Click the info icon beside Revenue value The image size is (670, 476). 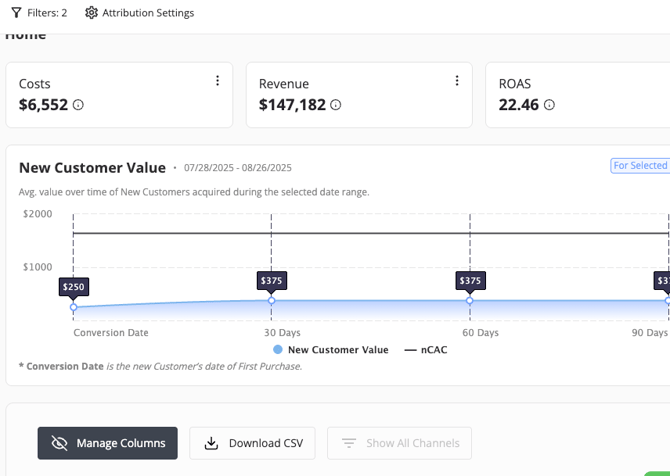pyautogui.click(x=336, y=105)
